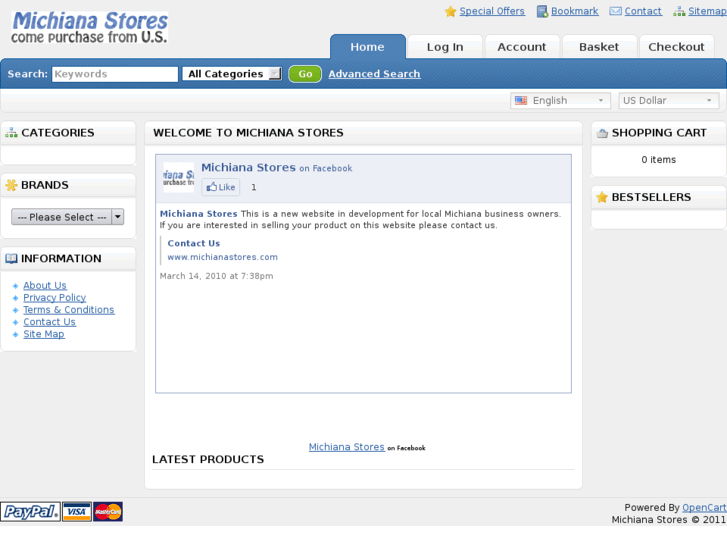
Task: Click the Facebook page profile thumbnail
Action: [x=179, y=177]
